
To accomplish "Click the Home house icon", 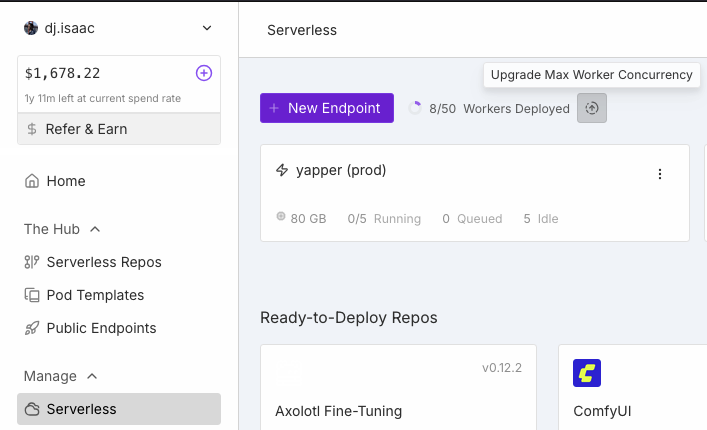I will click(x=32, y=181).
